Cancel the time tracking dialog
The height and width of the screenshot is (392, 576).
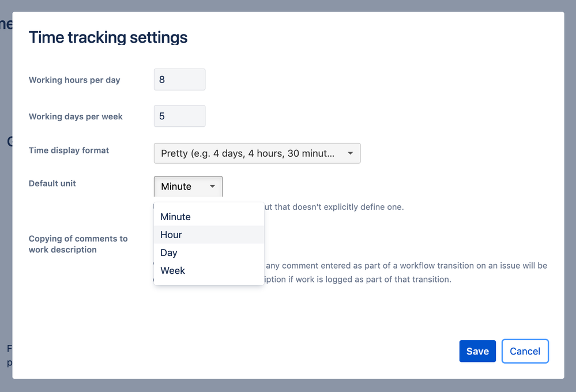tap(525, 351)
